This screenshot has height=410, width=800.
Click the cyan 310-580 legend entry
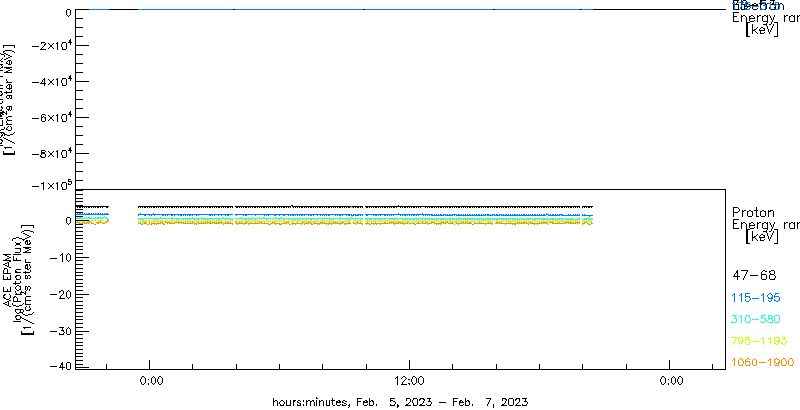click(x=756, y=319)
